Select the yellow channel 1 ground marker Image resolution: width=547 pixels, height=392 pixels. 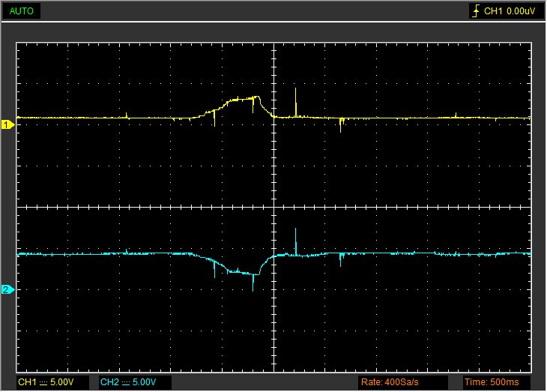click(x=7, y=124)
